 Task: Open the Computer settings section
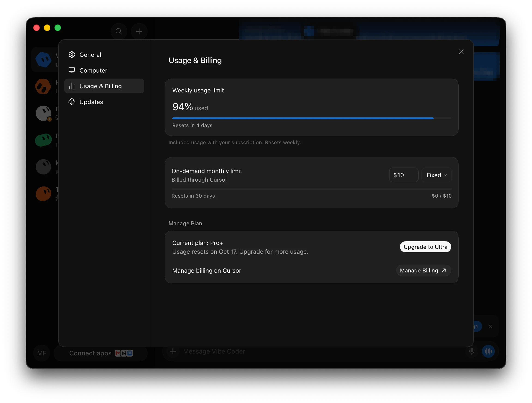pos(104,70)
